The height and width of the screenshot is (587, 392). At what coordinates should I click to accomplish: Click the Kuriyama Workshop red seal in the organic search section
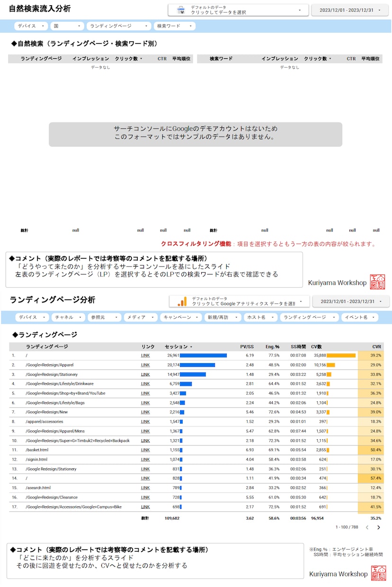377,282
